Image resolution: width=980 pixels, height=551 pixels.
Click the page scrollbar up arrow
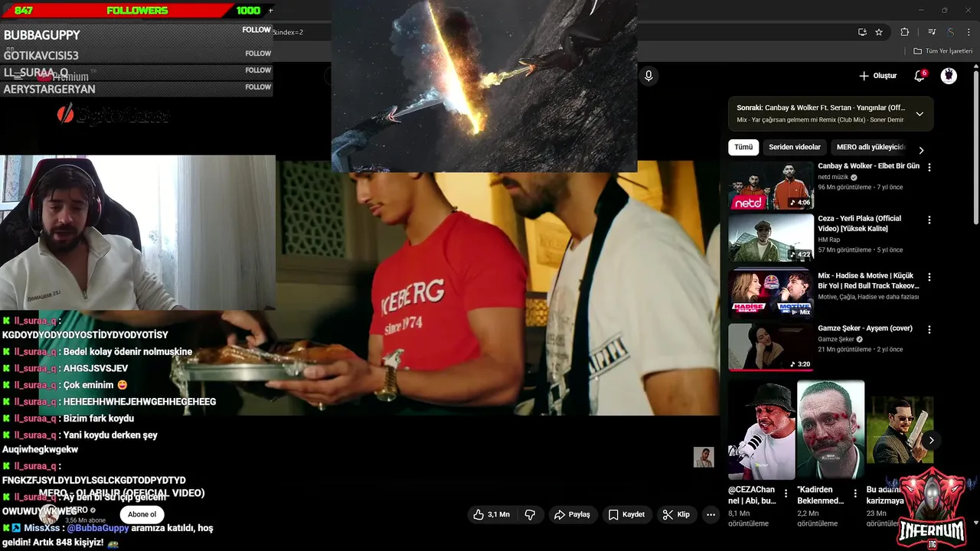[x=975, y=67]
